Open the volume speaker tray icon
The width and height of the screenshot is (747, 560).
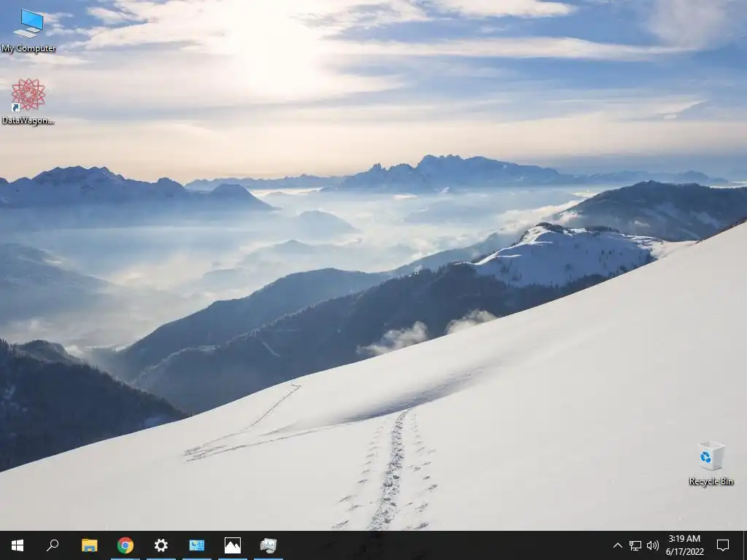[652, 545]
